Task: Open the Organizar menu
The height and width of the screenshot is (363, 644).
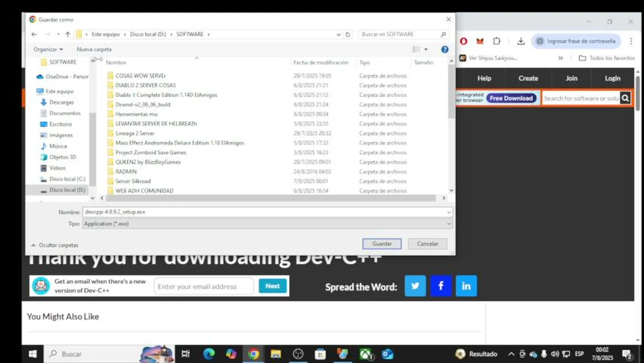Action: [48, 49]
